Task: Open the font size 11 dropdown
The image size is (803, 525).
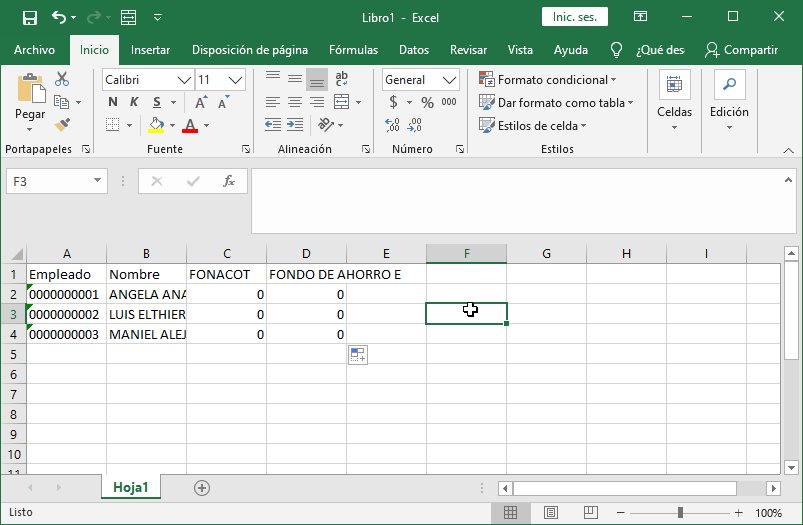Action: (x=235, y=80)
